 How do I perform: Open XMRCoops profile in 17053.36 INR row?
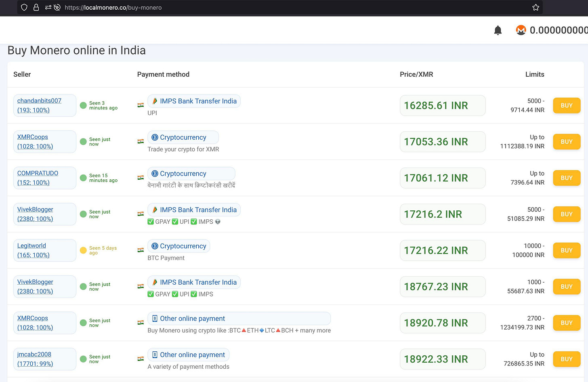tap(45, 142)
